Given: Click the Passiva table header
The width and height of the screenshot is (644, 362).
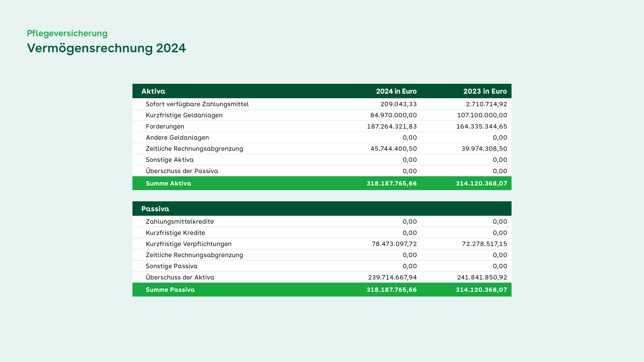Looking at the screenshot, I should tap(155, 209).
